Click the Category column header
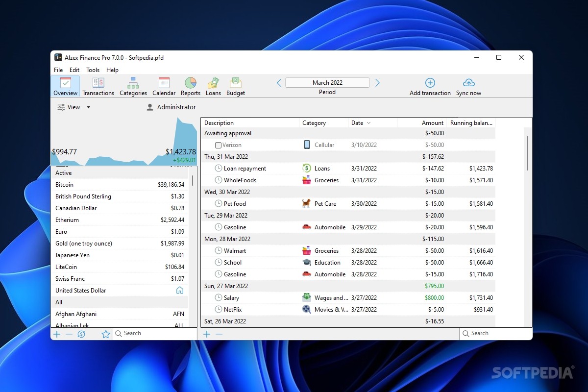588x392 pixels. pos(323,123)
